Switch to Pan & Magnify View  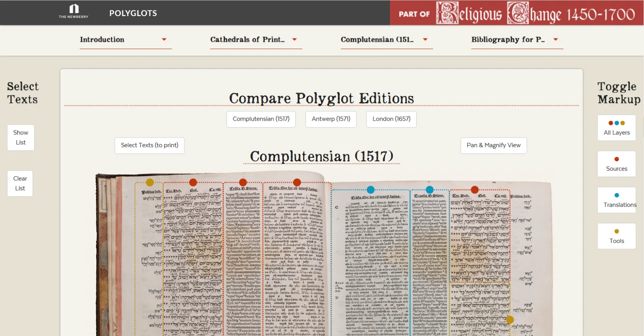point(493,145)
